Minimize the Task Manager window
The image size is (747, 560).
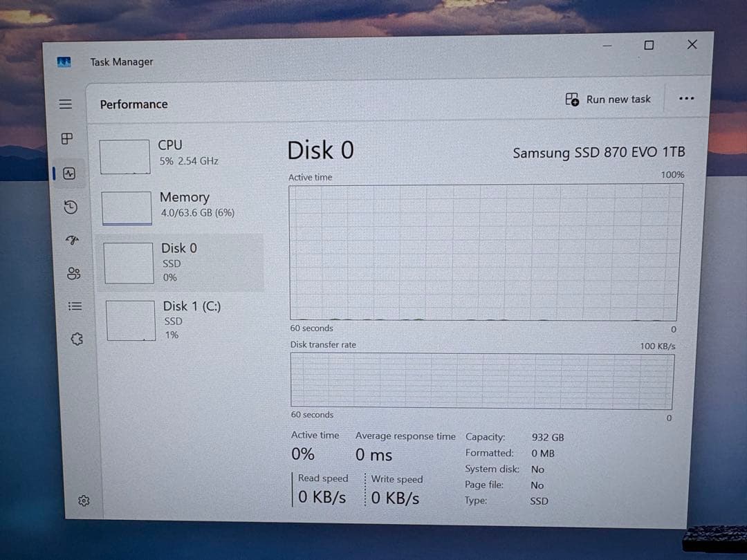click(x=607, y=46)
